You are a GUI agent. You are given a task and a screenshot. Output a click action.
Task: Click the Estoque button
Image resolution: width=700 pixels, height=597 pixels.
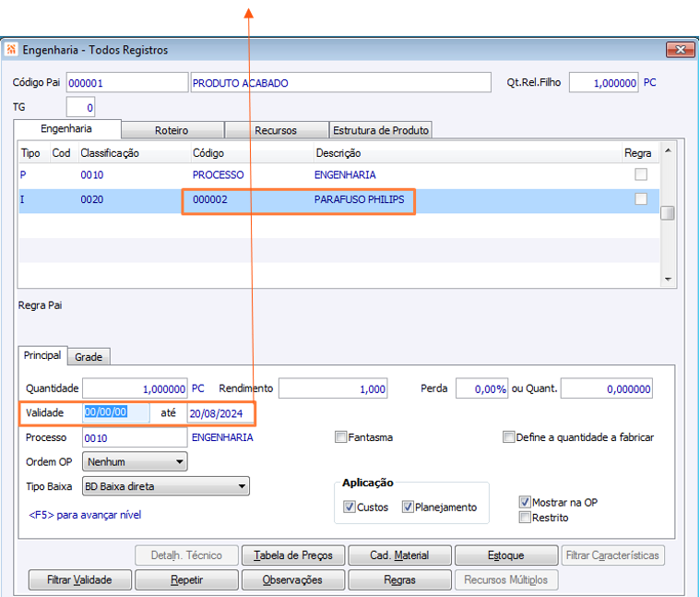tap(506, 555)
